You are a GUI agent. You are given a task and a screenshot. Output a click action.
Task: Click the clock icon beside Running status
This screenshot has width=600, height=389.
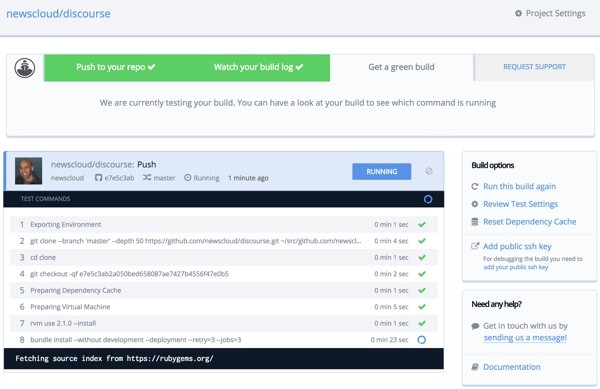click(x=188, y=177)
